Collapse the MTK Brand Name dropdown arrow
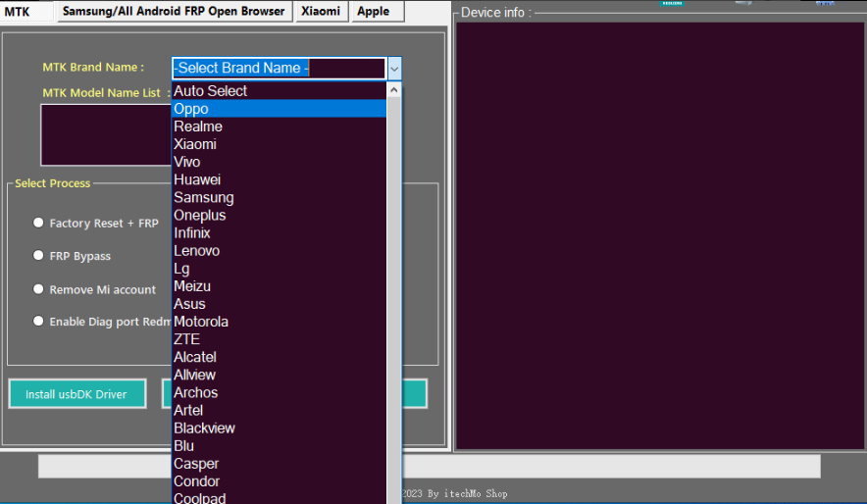 coord(394,69)
